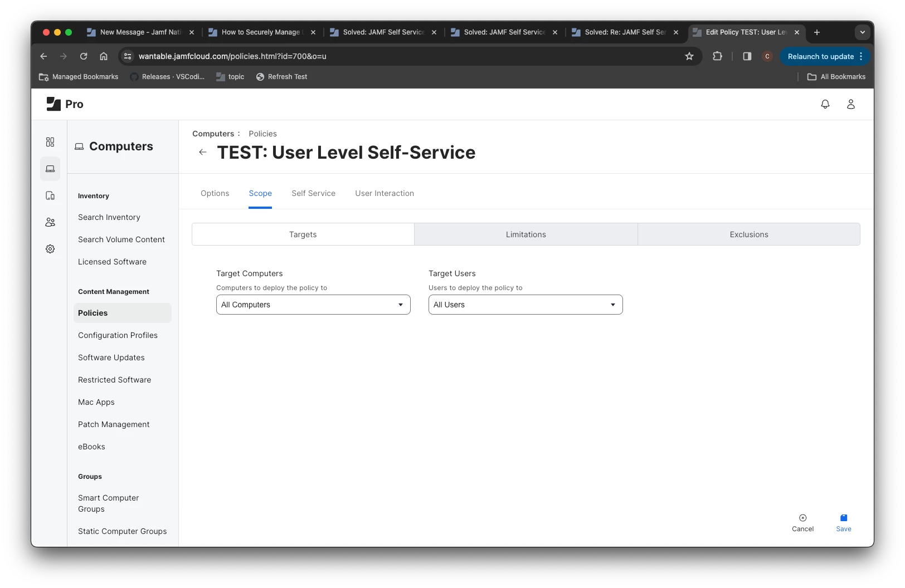Viewport: 905px width, 588px height.
Task: Go back with the arrow beside policy title
Action: pos(203,152)
